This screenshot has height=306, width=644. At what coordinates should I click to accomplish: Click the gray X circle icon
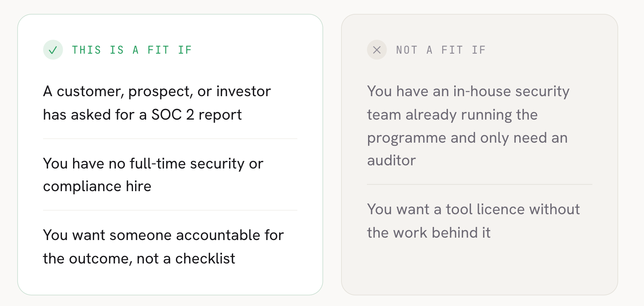pyautogui.click(x=377, y=50)
